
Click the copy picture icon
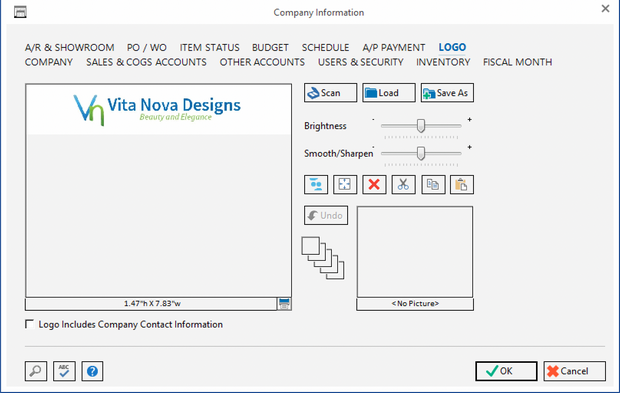click(x=433, y=185)
